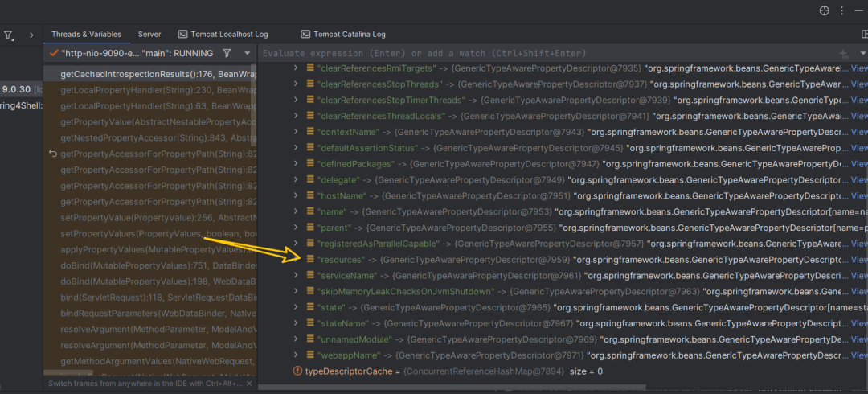Select frame bind(ServletRequest):118
The height and width of the screenshot is (394, 868).
coord(150,297)
